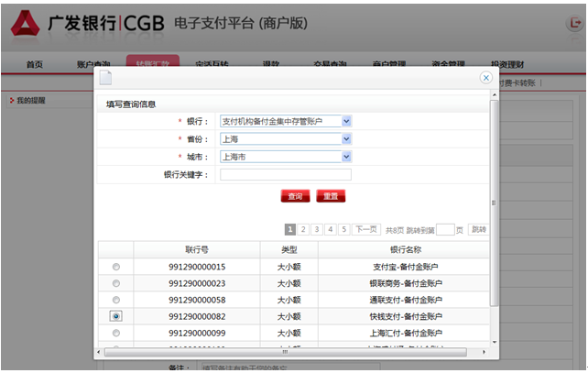Click 填写查询信息 section heading
Viewport: 588px width, 373px height.
[131, 104]
